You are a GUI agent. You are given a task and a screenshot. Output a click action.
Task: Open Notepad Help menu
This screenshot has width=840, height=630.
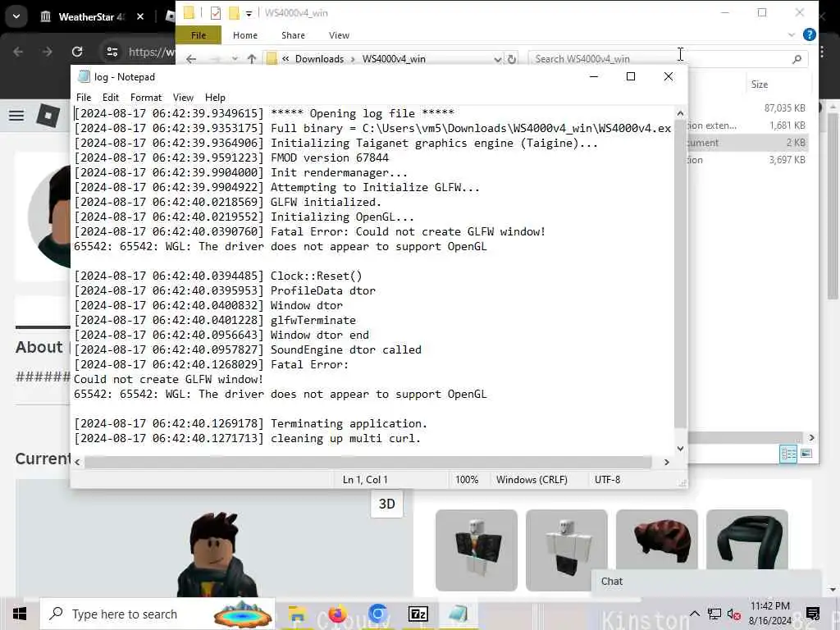215,98
